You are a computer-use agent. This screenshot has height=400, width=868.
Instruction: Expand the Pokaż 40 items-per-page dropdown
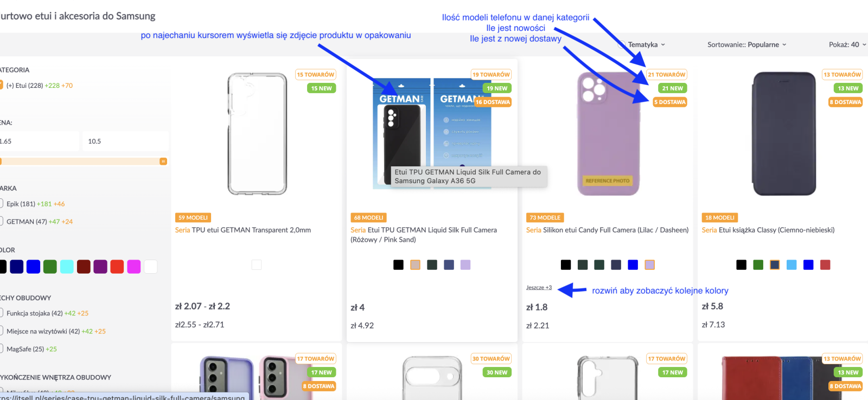(x=847, y=44)
